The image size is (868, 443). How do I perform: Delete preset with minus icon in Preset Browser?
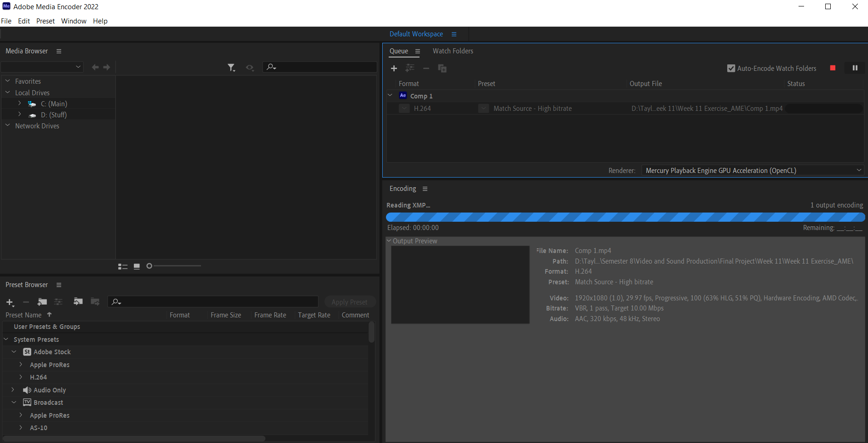click(x=26, y=302)
